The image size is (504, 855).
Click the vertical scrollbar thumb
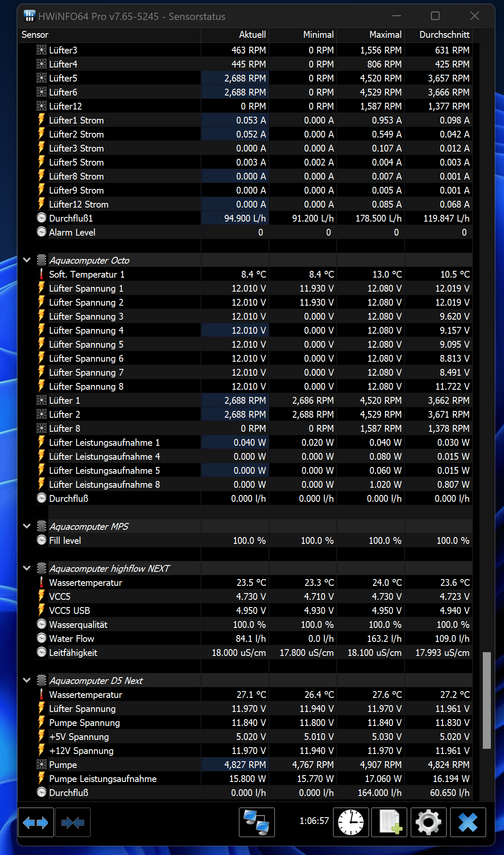487,700
